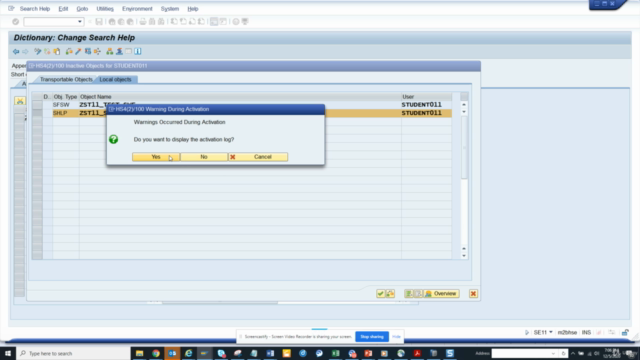640x360 pixels.
Task: Open the Goto menu
Action: coord(82,9)
